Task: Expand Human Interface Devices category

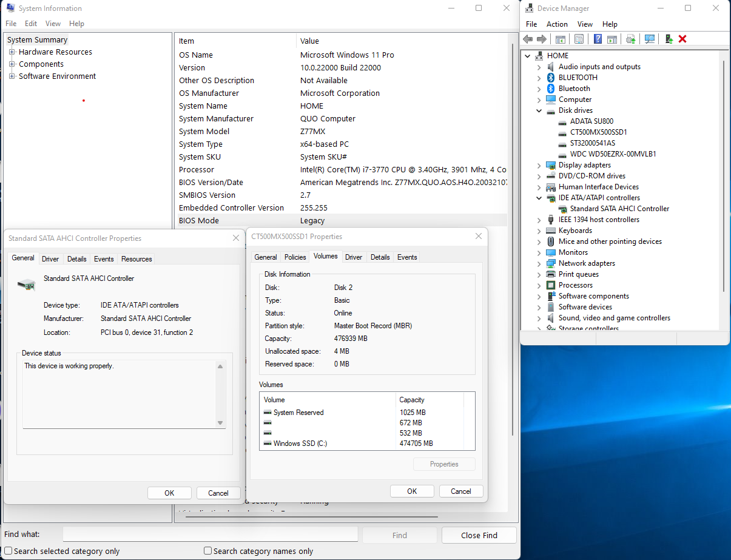Action: pyautogui.click(x=539, y=187)
